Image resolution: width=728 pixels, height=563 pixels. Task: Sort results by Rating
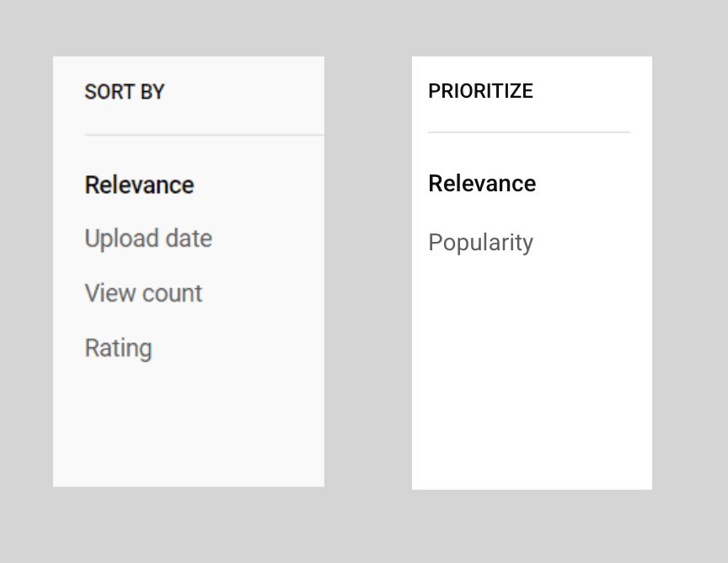(x=118, y=348)
